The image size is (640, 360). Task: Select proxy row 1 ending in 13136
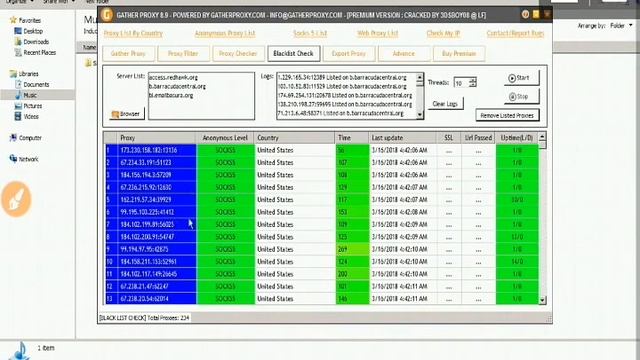(x=322, y=150)
